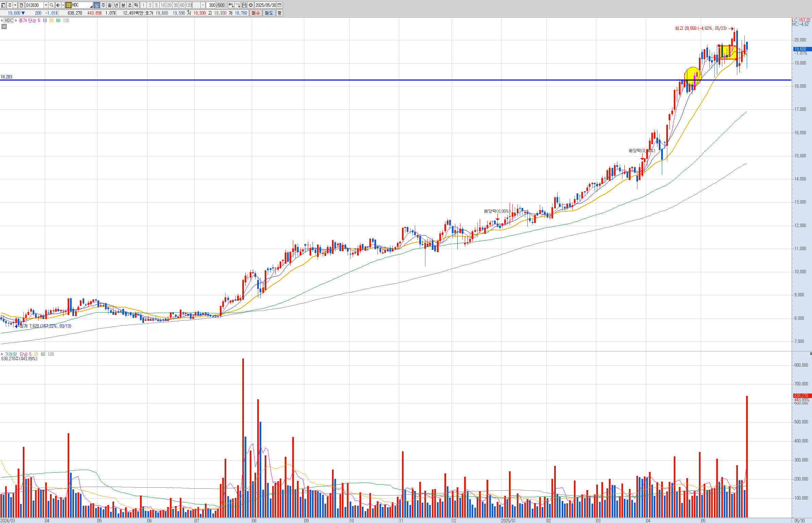Toggle the left side panel icon
Screen dimensions: 812x523
click(3, 5)
